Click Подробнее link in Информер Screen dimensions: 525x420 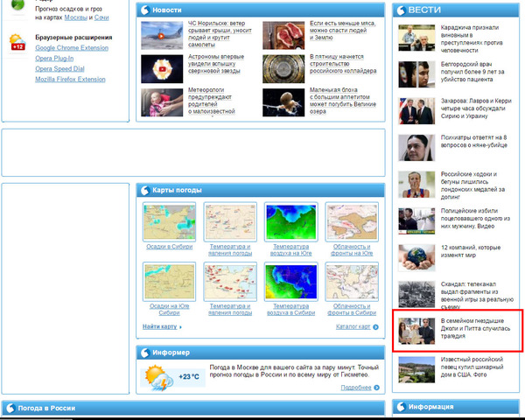tap(356, 388)
